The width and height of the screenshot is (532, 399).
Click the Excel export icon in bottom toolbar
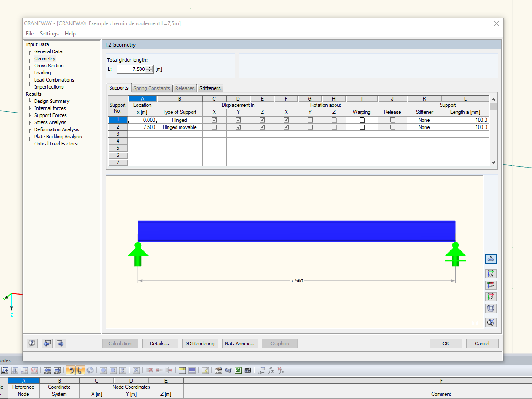238,370
